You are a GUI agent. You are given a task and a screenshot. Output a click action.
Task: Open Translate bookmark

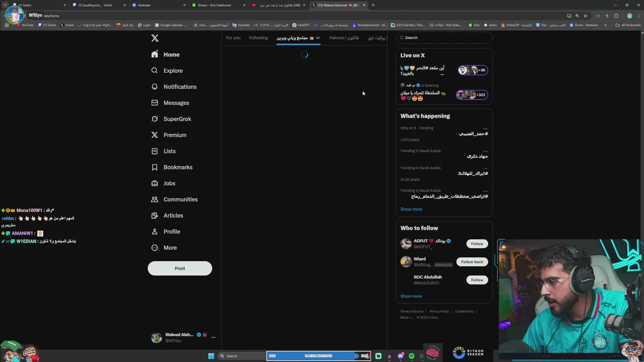[241, 25]
